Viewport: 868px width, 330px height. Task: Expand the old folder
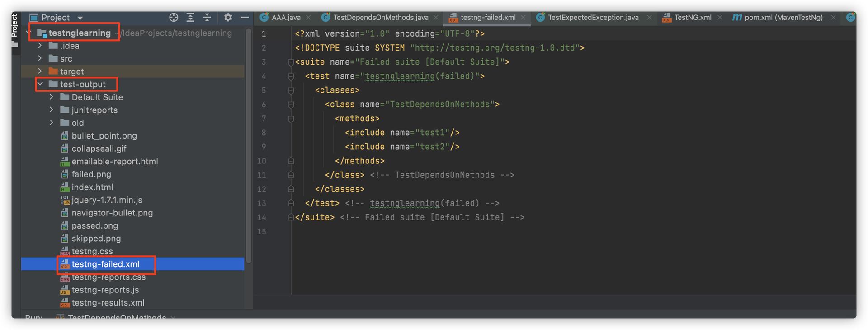pyautogui.click(x=52, y=122)
